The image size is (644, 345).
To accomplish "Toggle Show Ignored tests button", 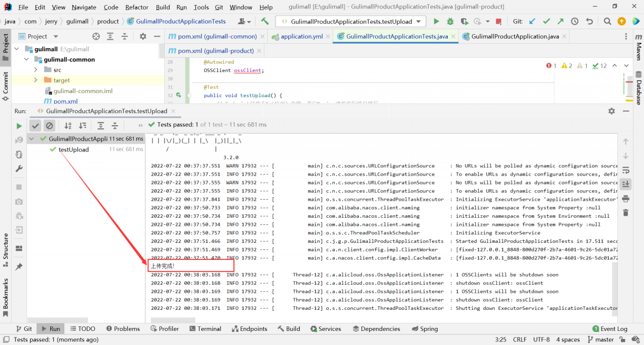I will pyautogui.click(x=49, y=126).
